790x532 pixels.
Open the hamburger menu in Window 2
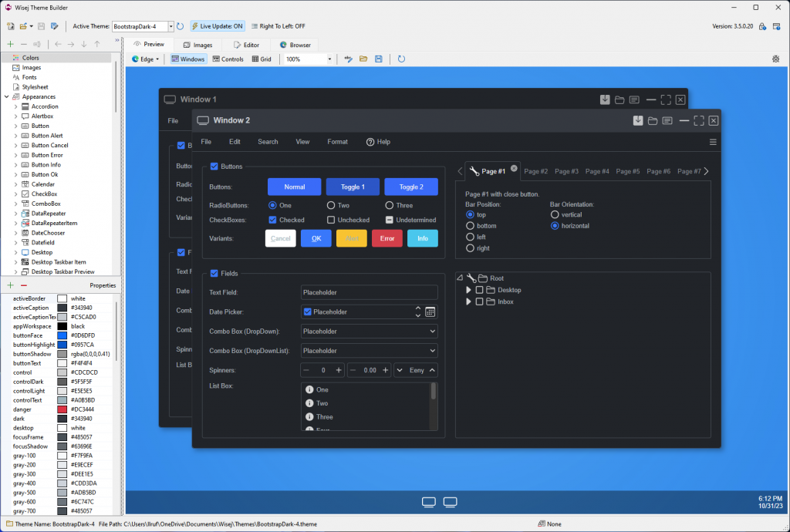[x=713, y=142]
